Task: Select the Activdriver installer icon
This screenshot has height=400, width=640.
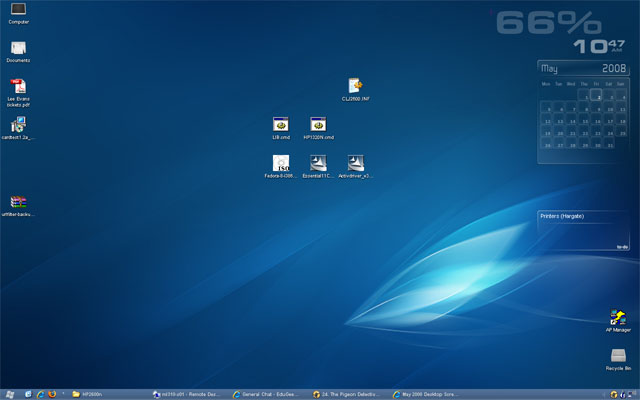Action: click(356, 167)
